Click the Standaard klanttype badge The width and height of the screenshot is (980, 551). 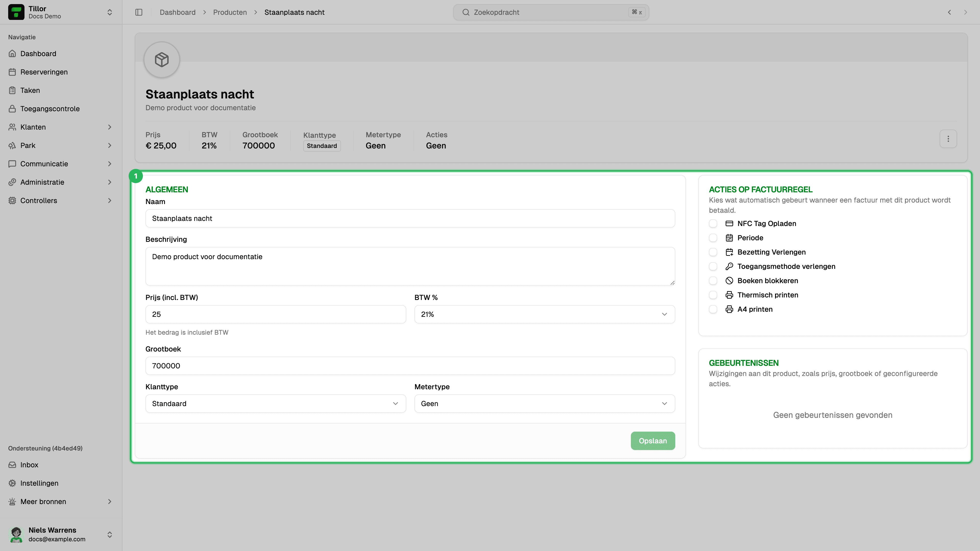click(x=322, y=146)
